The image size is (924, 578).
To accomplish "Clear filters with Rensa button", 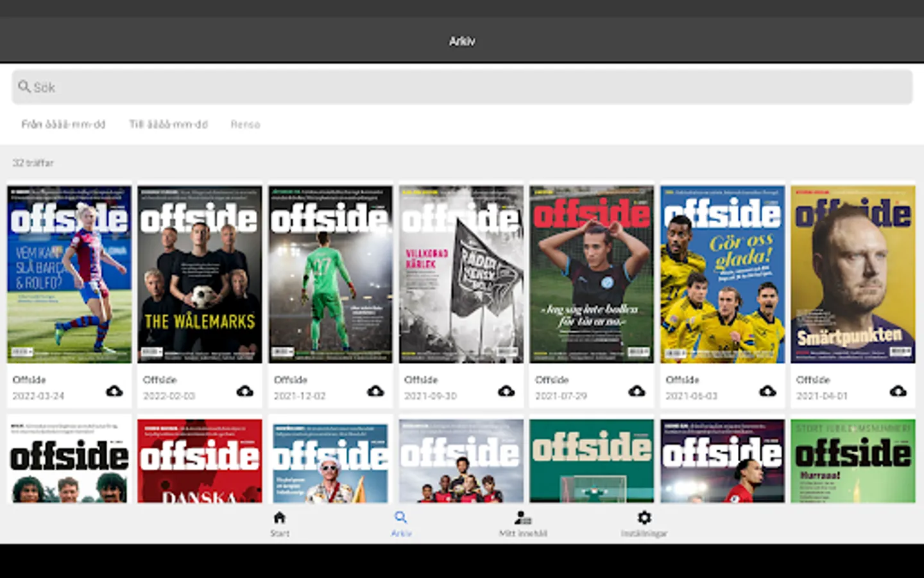I will click(246, 124).
